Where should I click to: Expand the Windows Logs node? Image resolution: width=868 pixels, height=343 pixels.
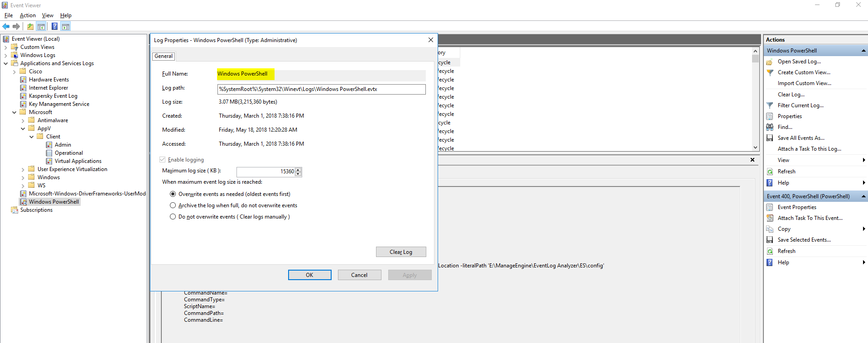tap(6, 55)
